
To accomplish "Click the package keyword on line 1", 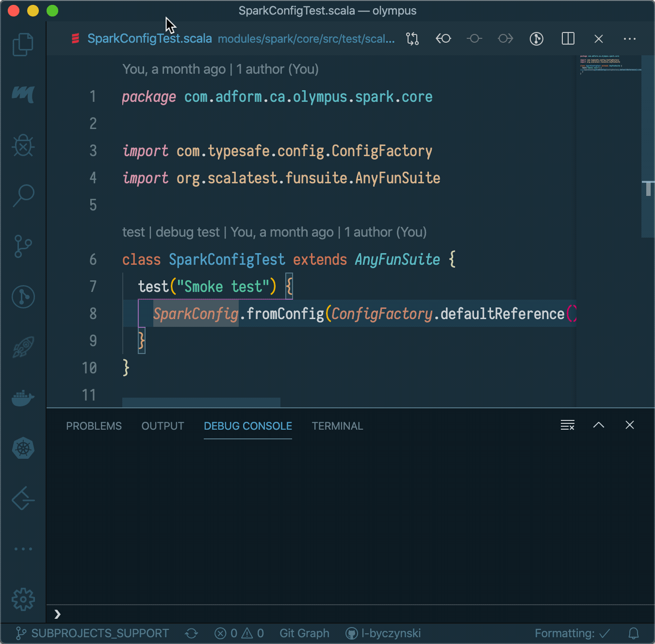I will [x=149, y=97].
